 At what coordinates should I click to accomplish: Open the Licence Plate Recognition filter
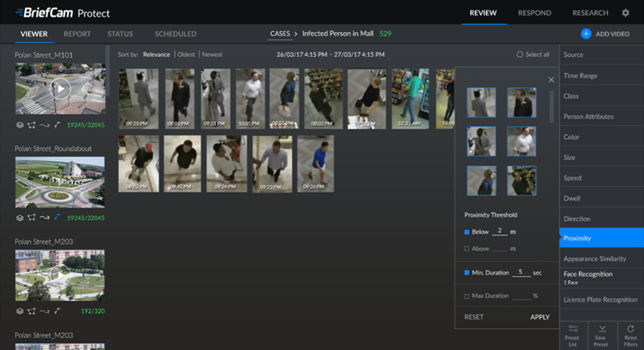tap(601, 299)
